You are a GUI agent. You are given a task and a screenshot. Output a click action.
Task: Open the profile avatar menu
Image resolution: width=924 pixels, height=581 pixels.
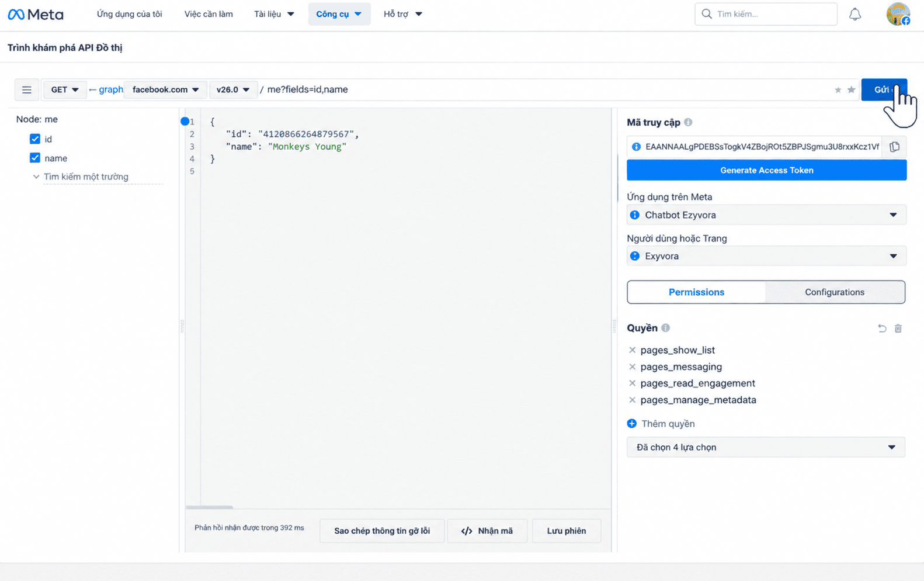click(898, 14)
